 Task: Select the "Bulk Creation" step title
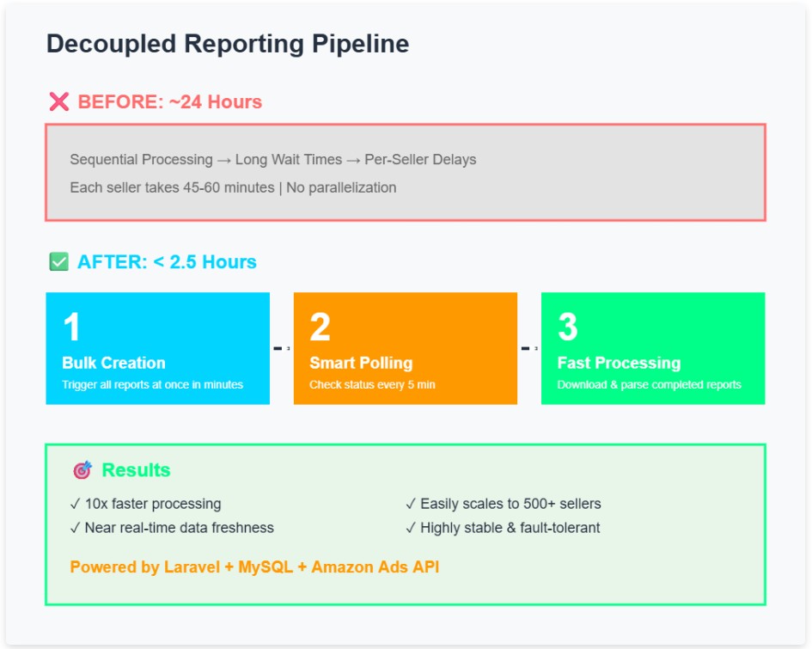point(113,363)
